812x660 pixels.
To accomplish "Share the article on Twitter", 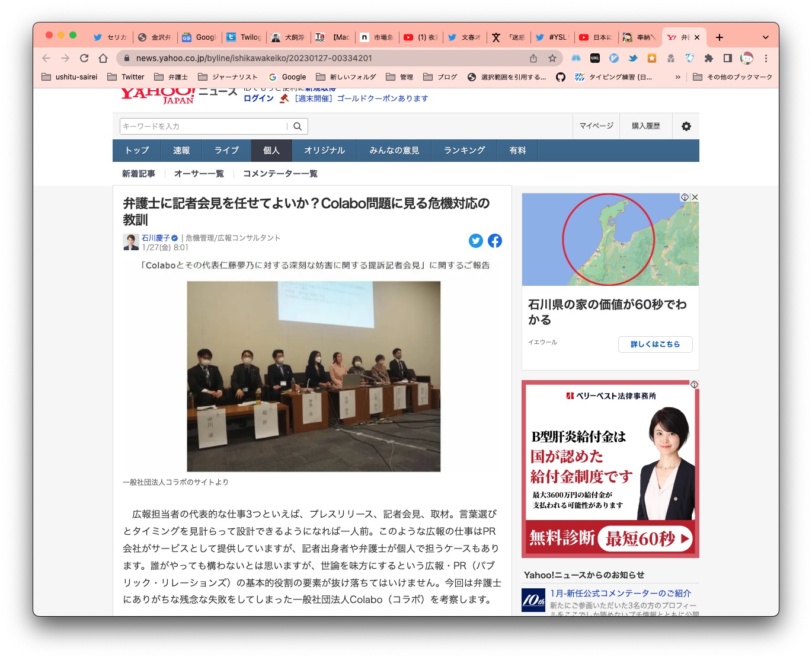I will (476, 241).
